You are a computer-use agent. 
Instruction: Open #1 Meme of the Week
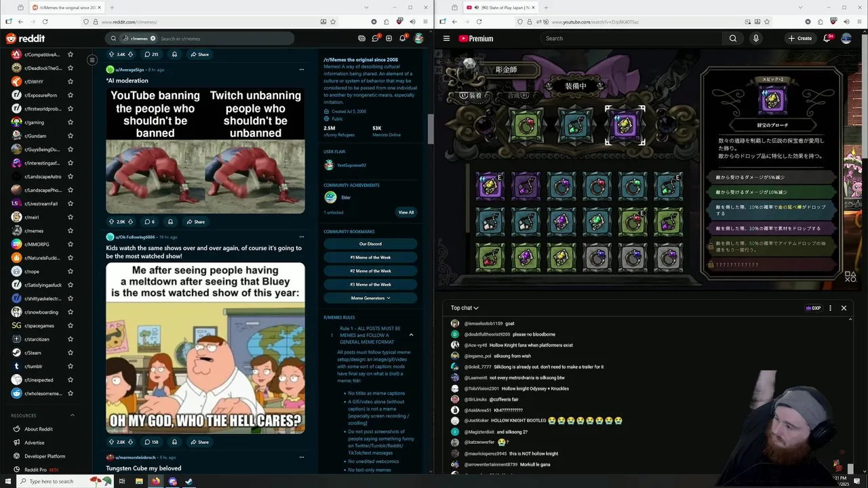370,258
